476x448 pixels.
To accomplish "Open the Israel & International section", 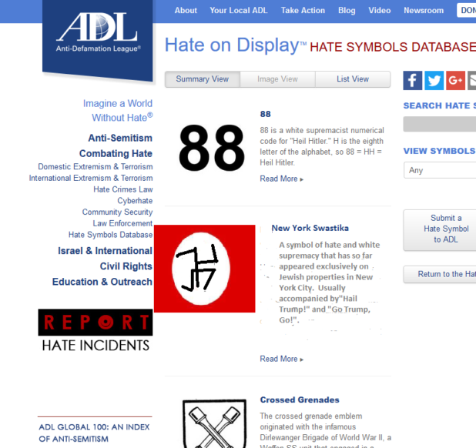I will (105, 251).
